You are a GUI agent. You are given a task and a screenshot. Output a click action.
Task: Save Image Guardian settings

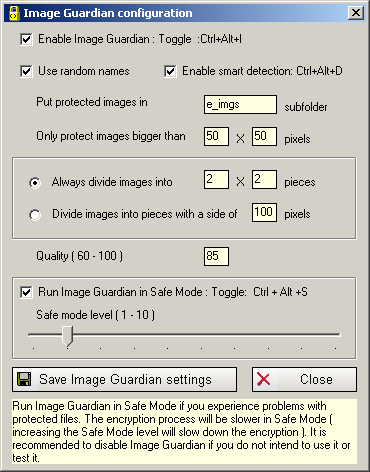pos(125,379)
